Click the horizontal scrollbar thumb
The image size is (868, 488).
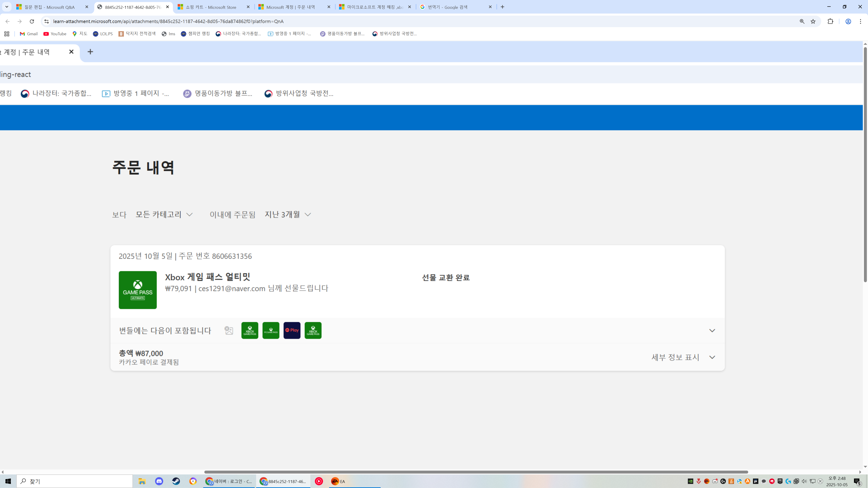pos(476,472)
